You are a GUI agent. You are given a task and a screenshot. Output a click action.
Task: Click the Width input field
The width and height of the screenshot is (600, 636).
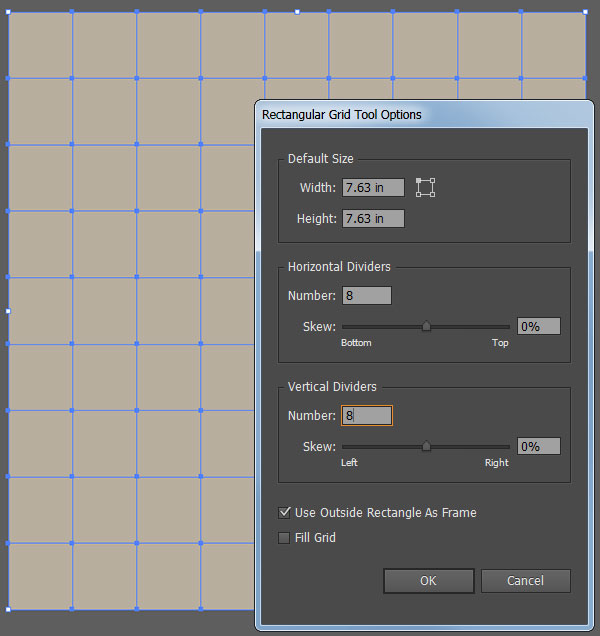pyautogui.click(x=373, y=188)
